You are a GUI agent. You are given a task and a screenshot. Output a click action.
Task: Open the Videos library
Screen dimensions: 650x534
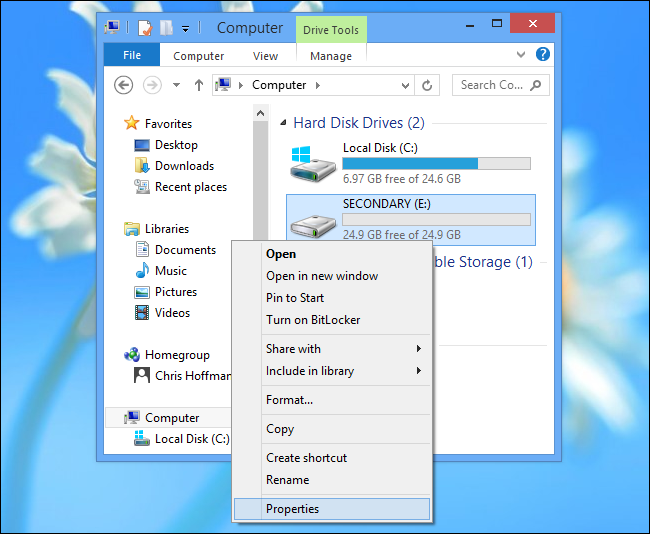point(172,313)
